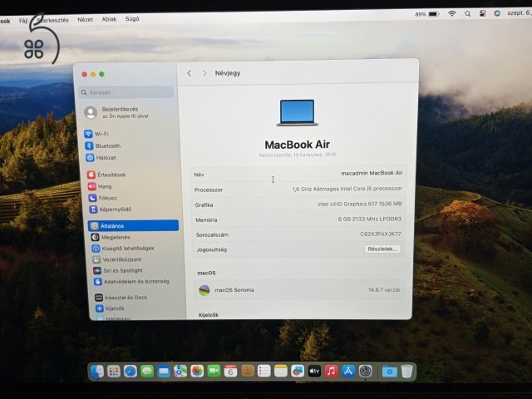Select Hálózat in the sidebar
Image resolution: width=532 pixels, height=399 pixels.
[101, 158]
